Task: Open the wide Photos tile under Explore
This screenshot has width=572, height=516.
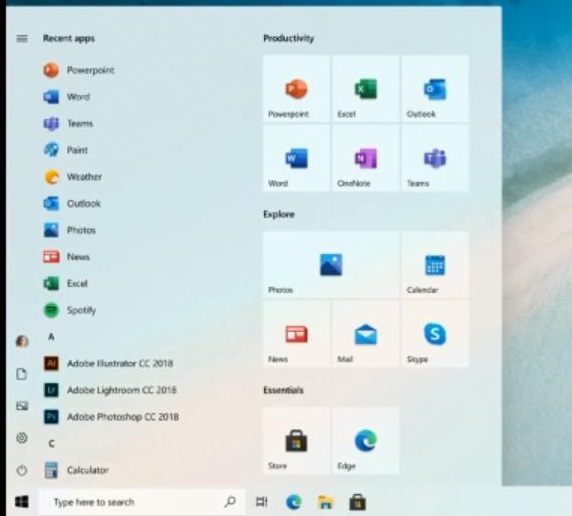Action: pos(331,265)
